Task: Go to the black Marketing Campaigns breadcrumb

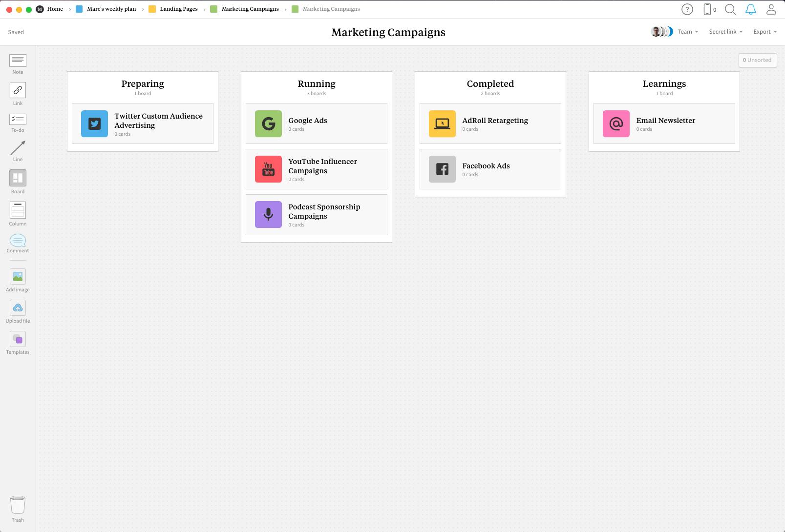Action: click(250, 9)
